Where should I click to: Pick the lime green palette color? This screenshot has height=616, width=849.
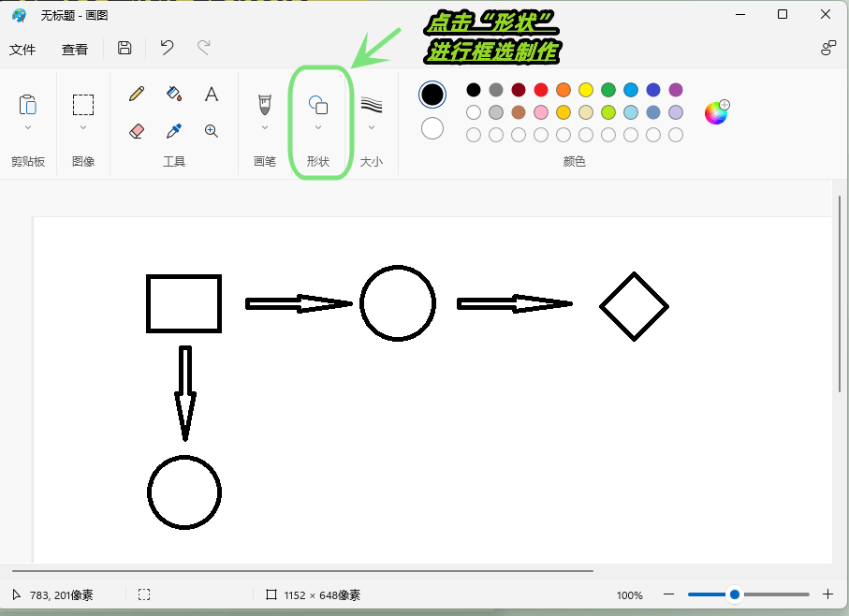[x=608, y=112]
